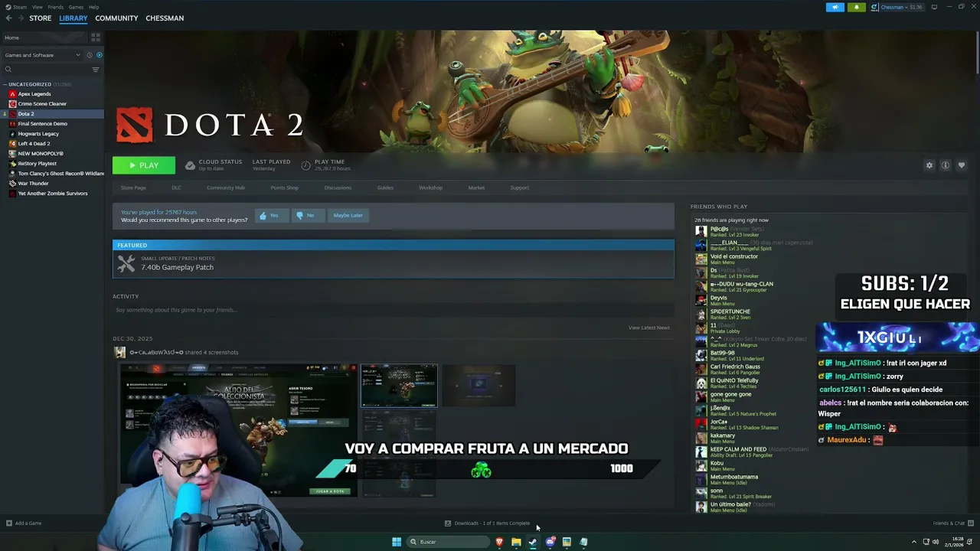The width and height of the screenshot is (980, 551).
Task: Click the cloud status icon
Action: 191,165
